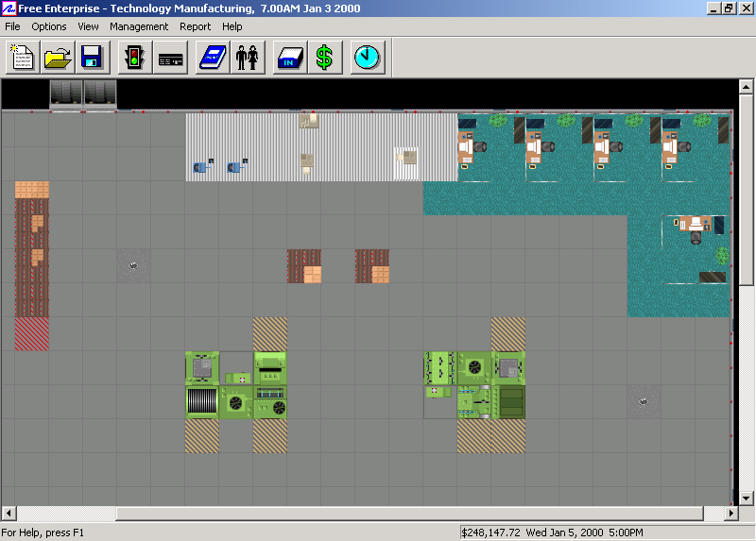Open the employees people icon

pyautogui.click(x=248, y=58)
